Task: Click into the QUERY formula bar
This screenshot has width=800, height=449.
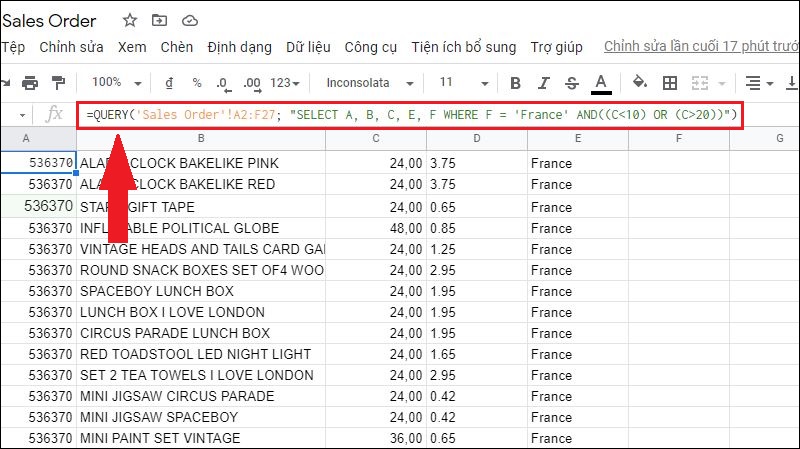Action: pyautogui.click(x=410, y=115)
